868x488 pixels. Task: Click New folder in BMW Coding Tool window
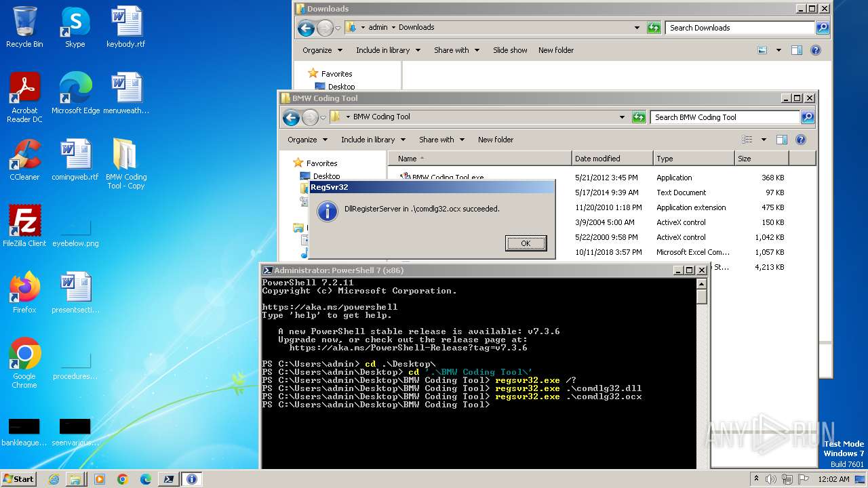pyautogui.click(x=496, y=140)
